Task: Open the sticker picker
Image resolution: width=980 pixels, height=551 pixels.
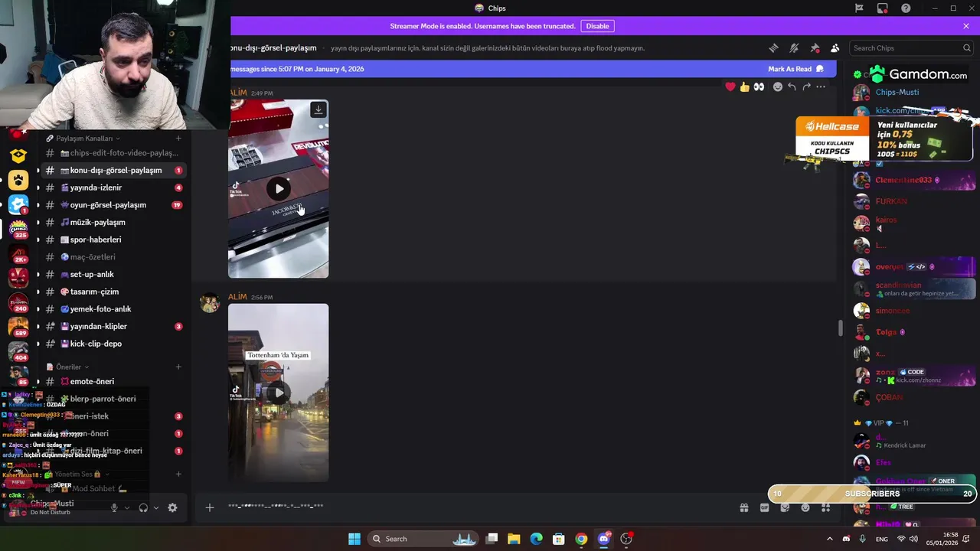Action: (x=785, y=507)
